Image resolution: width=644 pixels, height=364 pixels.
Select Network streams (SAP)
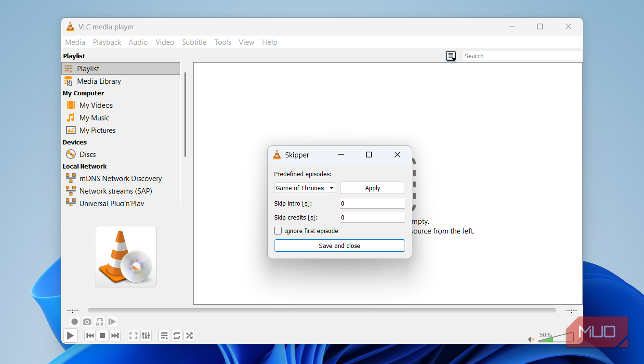120,191
